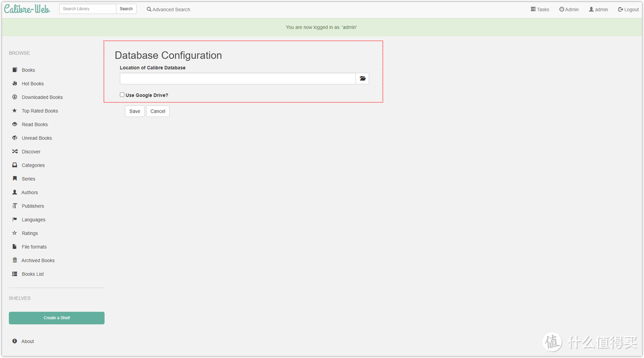The height and width of the screenshot is (358, 644).
Task: Open the Tasks page link
Action: (540, 10)
